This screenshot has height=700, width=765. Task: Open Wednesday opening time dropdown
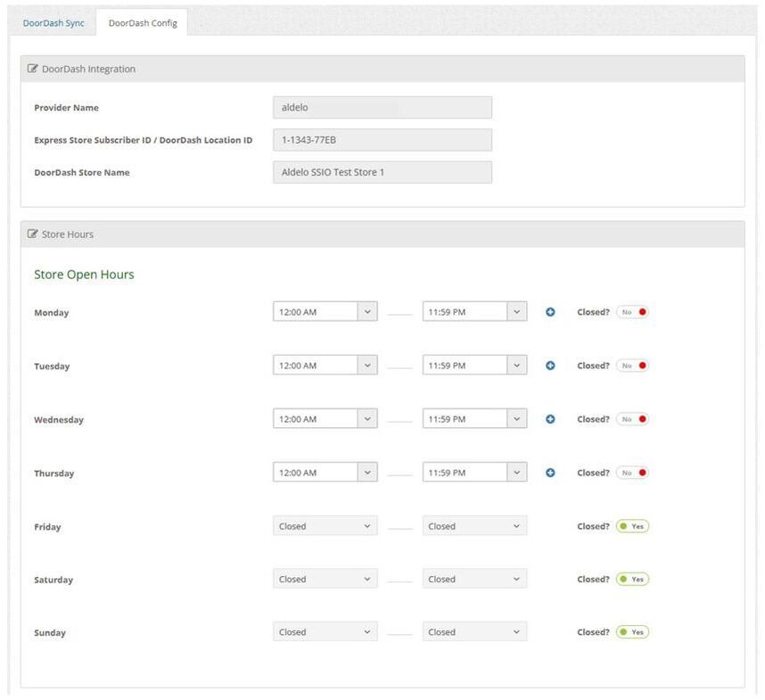[x=325, y=419]
